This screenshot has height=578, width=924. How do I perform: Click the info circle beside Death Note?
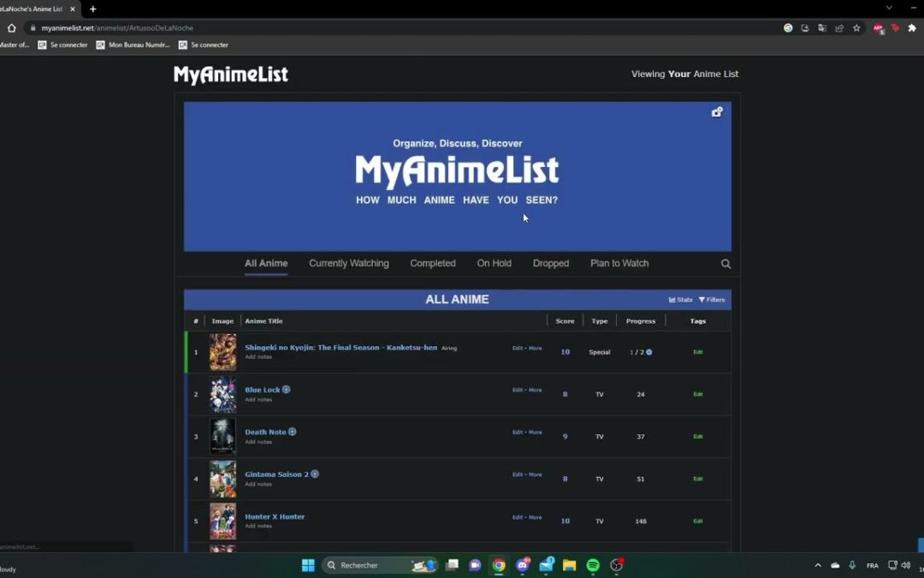[x=293, y=432]
